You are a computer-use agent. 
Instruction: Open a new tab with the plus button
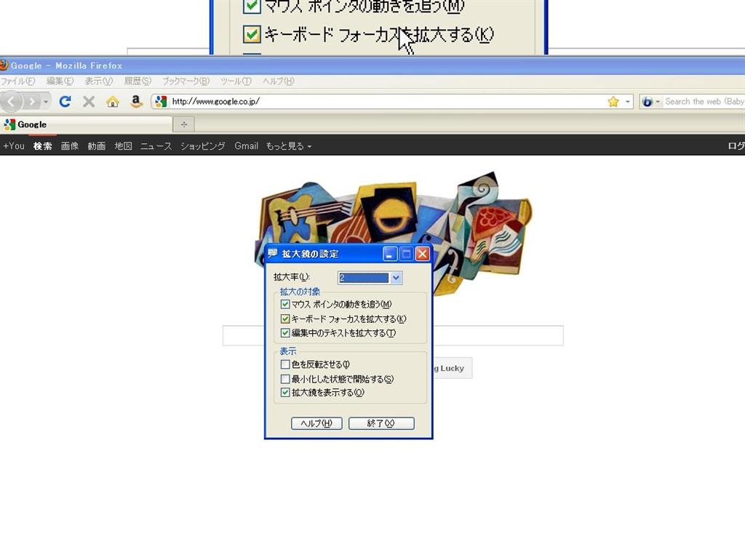tap(184, 124)
